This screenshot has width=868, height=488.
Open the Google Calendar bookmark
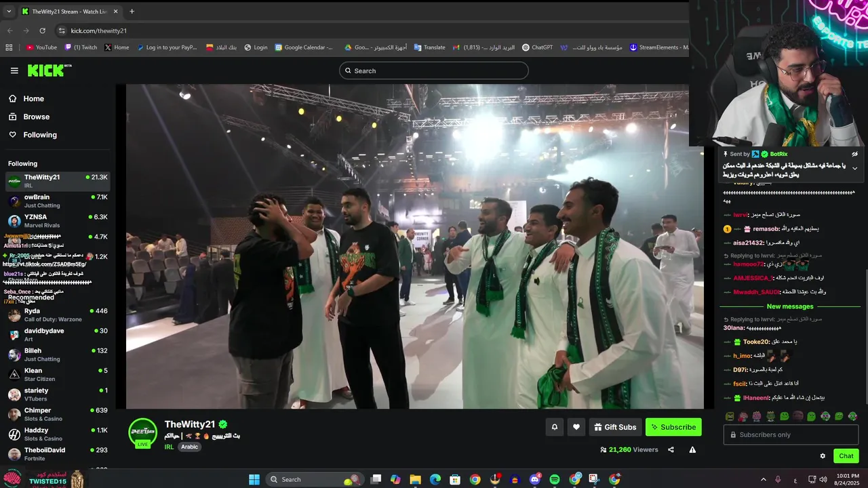point(304,47)
